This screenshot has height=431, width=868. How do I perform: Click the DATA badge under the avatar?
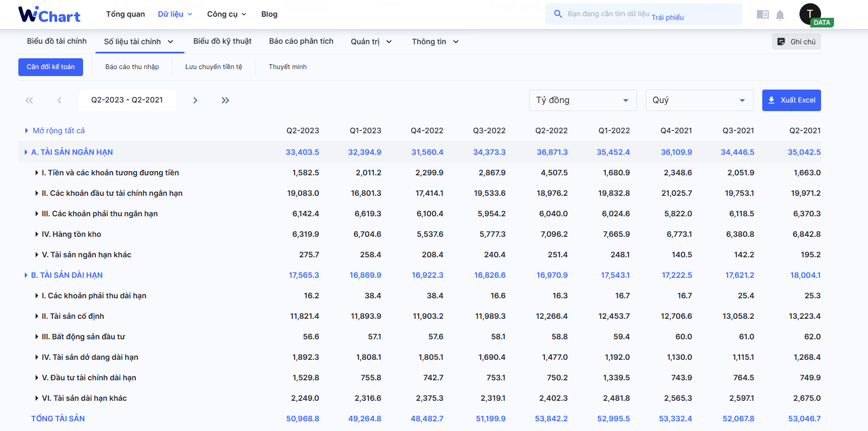point(822,23)
